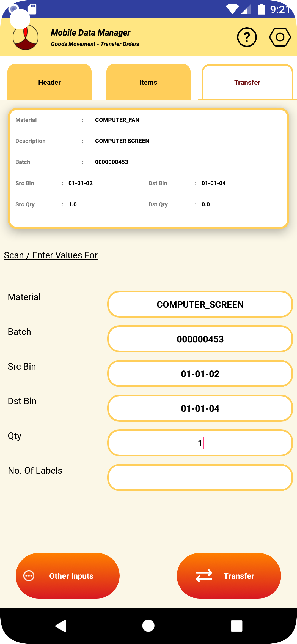Focus the Src Bin input field
The width and height of the screenshot is (297, 644).
pos(200,374)
